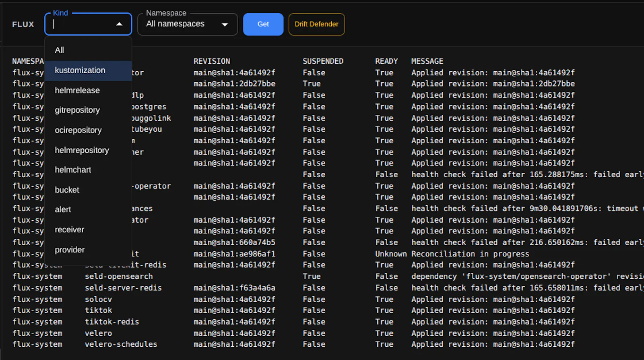Screen dimensions: 644x360
Task: Click the dependency opensearch-operator message
Action: 528,277
